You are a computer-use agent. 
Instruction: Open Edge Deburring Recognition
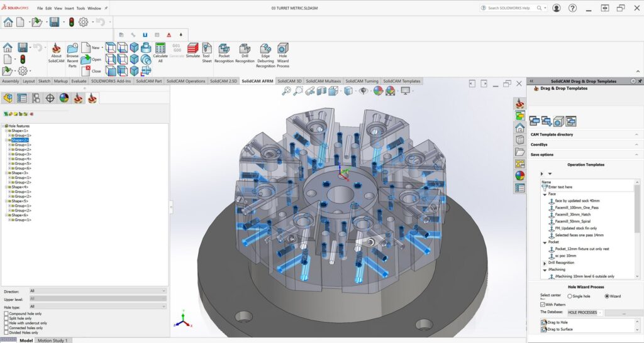pyautogui.click(x=265, y=54)
